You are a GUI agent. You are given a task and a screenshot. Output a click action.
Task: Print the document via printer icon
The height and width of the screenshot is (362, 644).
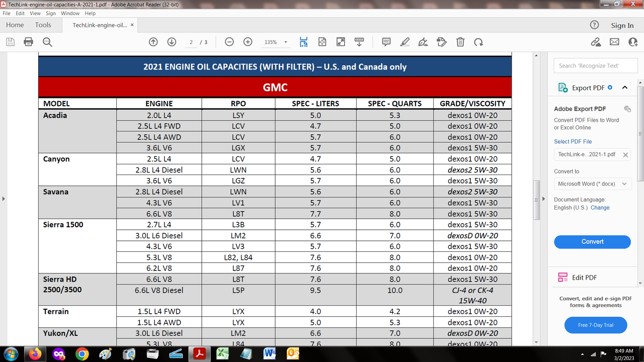point(29,42)
